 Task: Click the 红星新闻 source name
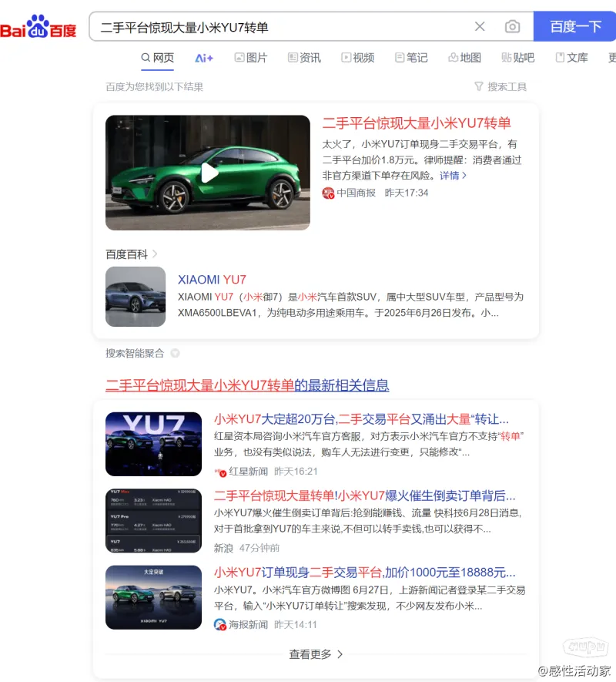pyautogui.click(x=248, y=472)
